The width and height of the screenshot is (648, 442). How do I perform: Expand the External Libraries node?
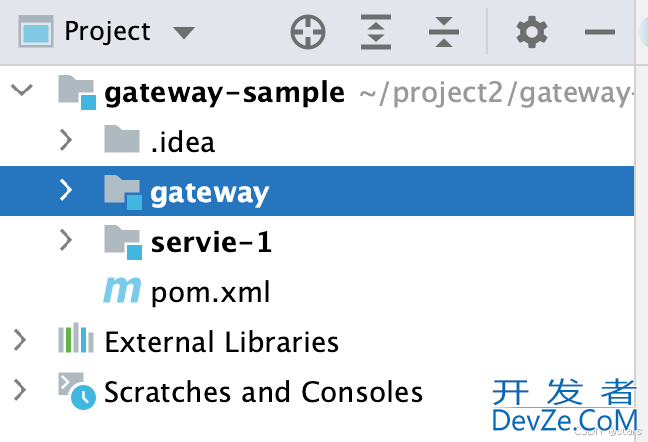click(x=20, y=340)
